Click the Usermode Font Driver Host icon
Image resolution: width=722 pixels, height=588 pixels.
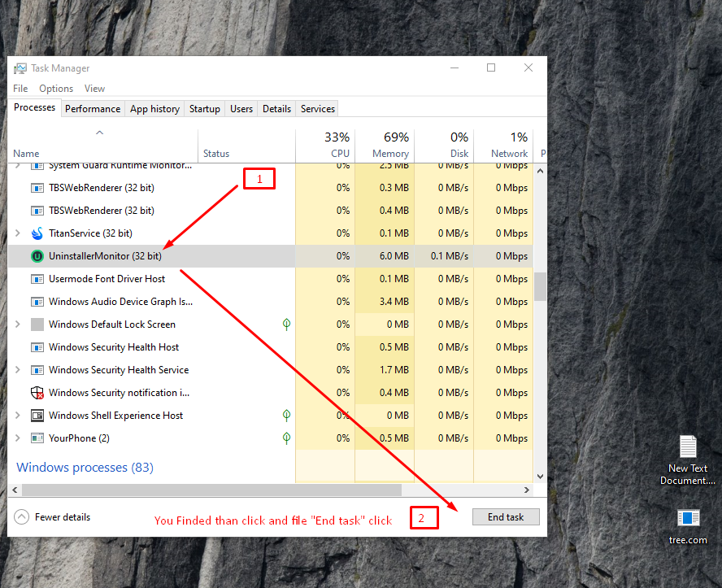(37, 279)
